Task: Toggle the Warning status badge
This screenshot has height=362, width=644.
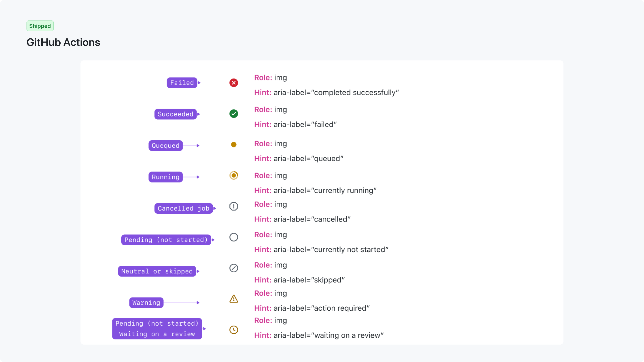Action: 146,303
